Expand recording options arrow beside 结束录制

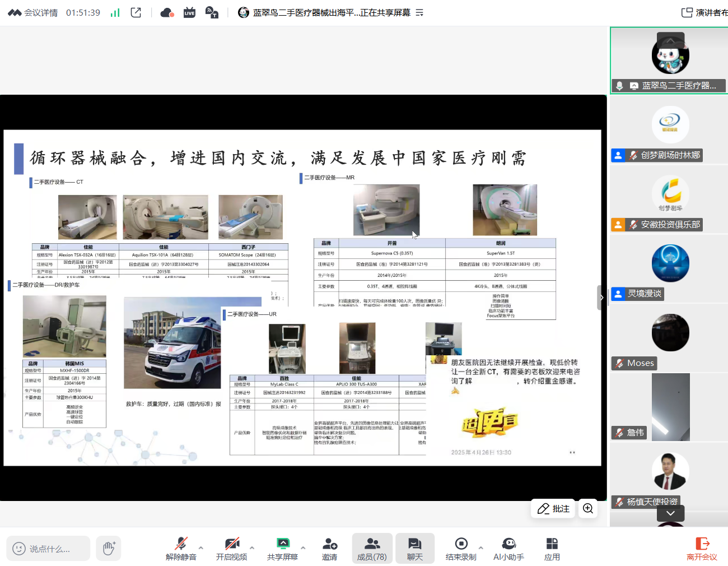click(x=481, y=548)
